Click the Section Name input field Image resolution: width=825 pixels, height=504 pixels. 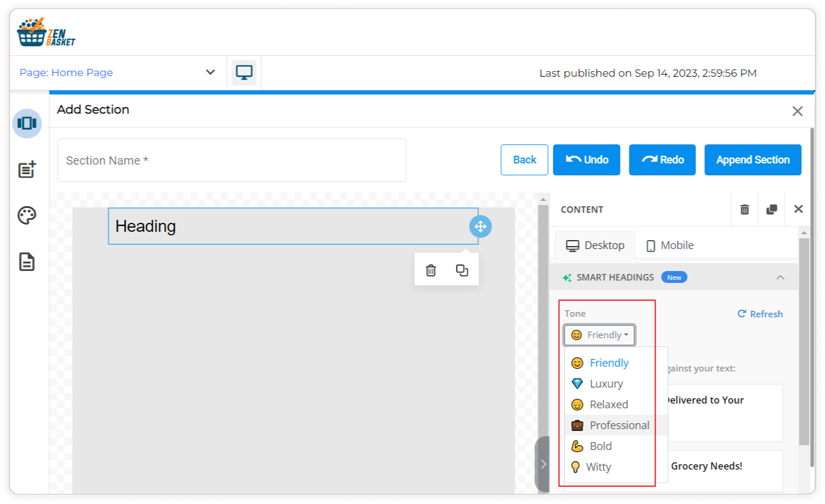pyautogui.click(x=231, y=160)
